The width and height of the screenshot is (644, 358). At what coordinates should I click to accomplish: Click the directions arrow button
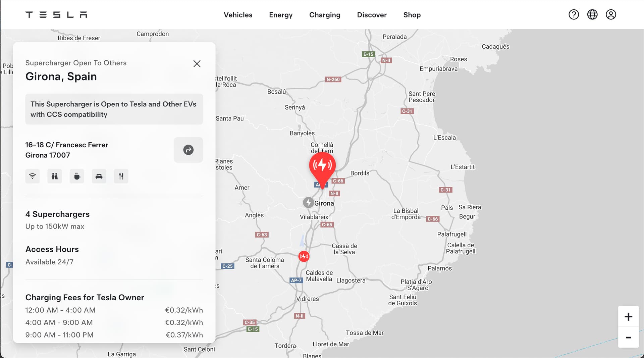(x=188, y=150)
